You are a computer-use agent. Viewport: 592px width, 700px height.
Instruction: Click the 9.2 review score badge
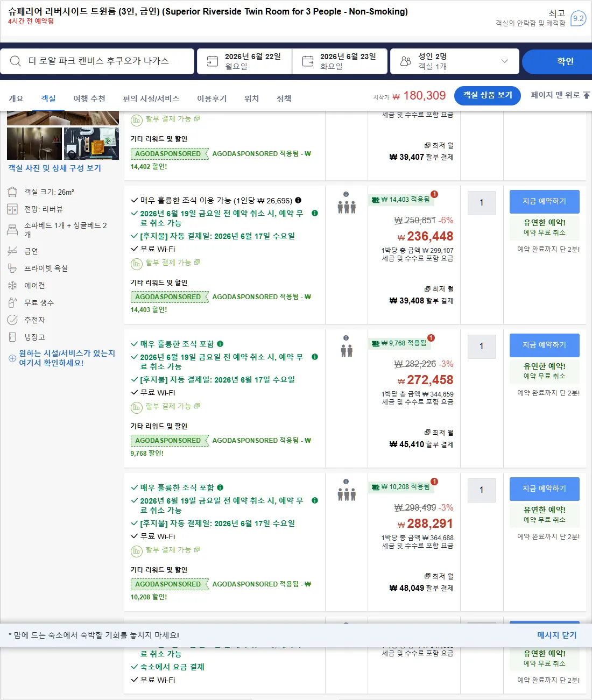578,18
